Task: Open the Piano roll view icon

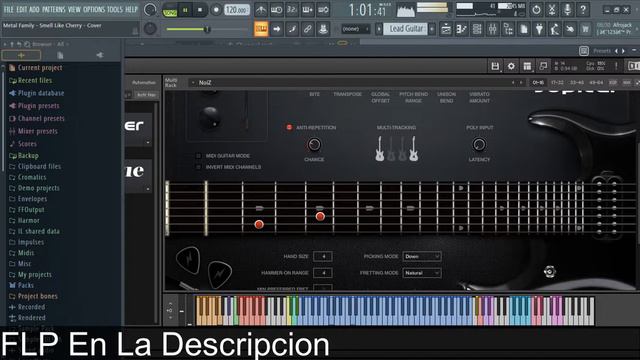Action: pyautogui.click(x=462, y=29)
